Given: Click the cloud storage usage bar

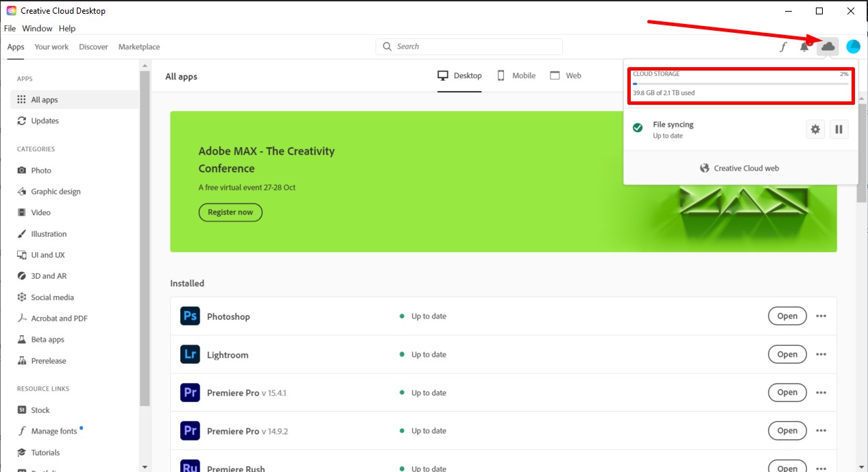Looking at the screenshot, I should click(x=740, y=84).
